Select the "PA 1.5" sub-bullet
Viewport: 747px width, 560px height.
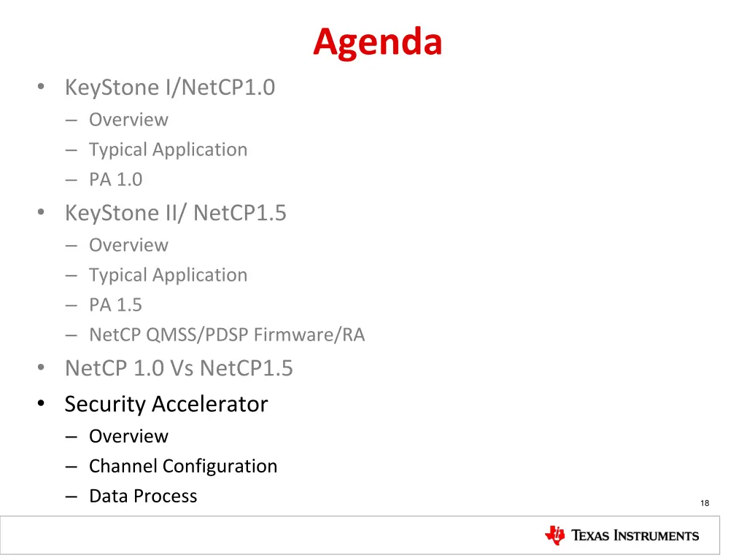116,305
